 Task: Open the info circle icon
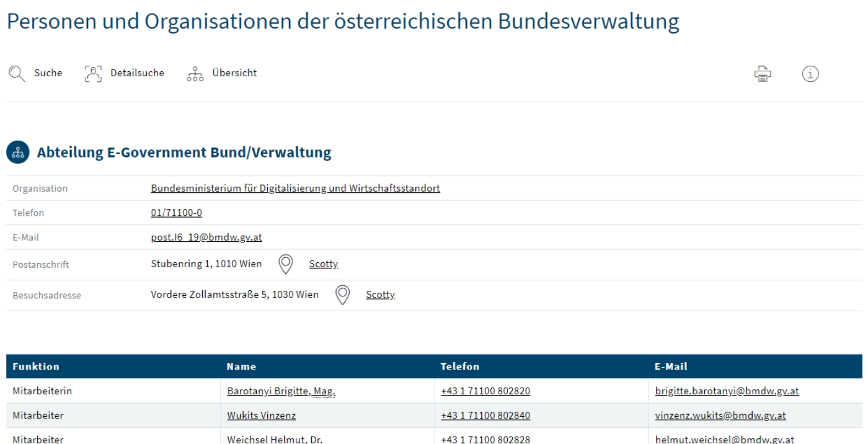tap(810, 73)
